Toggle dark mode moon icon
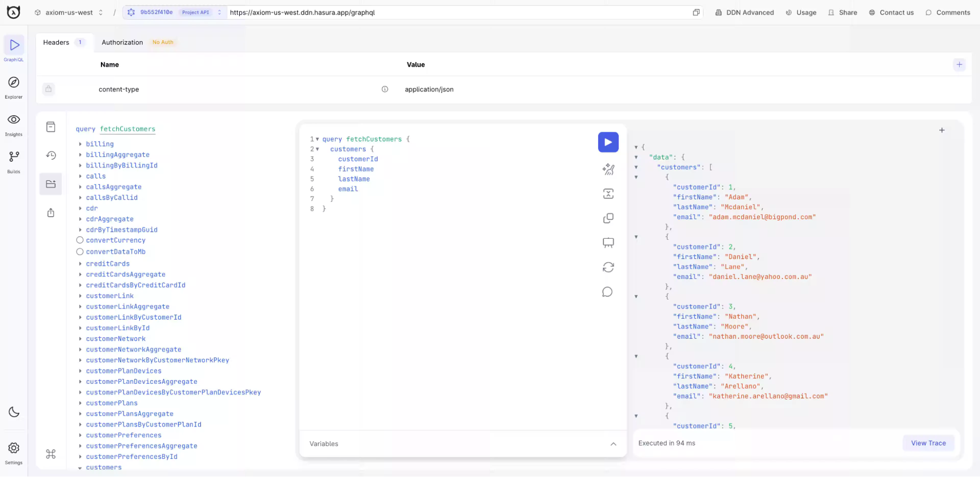This screenshot has height=477, width=980. coord(14,412)
